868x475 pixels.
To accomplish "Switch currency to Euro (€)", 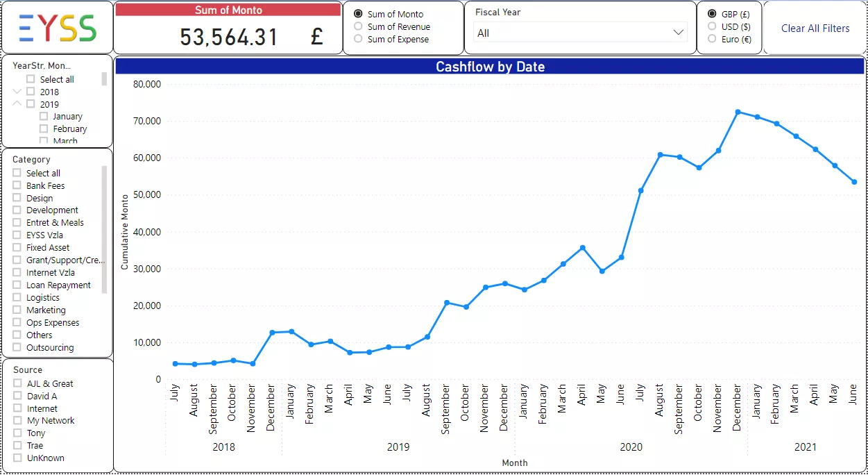I will click(x=712, y=39).
